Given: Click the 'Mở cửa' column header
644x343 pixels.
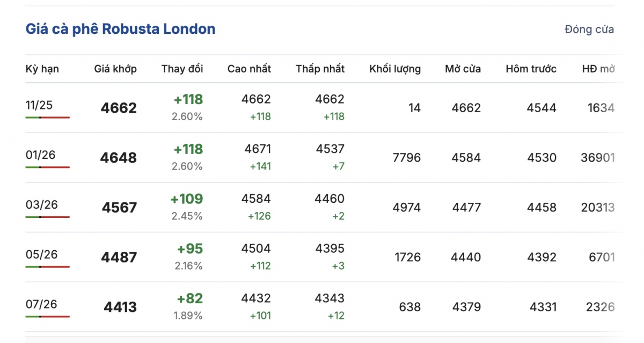Looking at the screenshot, I should pos(463,69).
